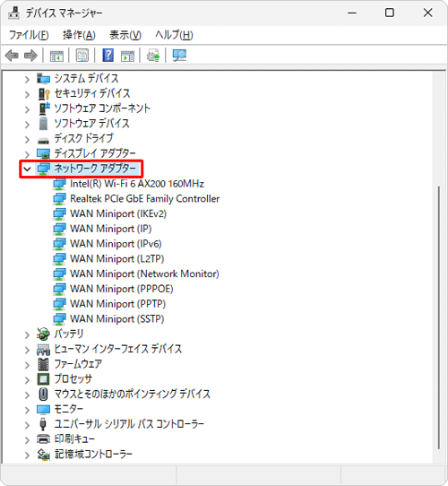Collapse the ネットワーク アダプター category
448x486 pixels.
(x=27, y=169)
